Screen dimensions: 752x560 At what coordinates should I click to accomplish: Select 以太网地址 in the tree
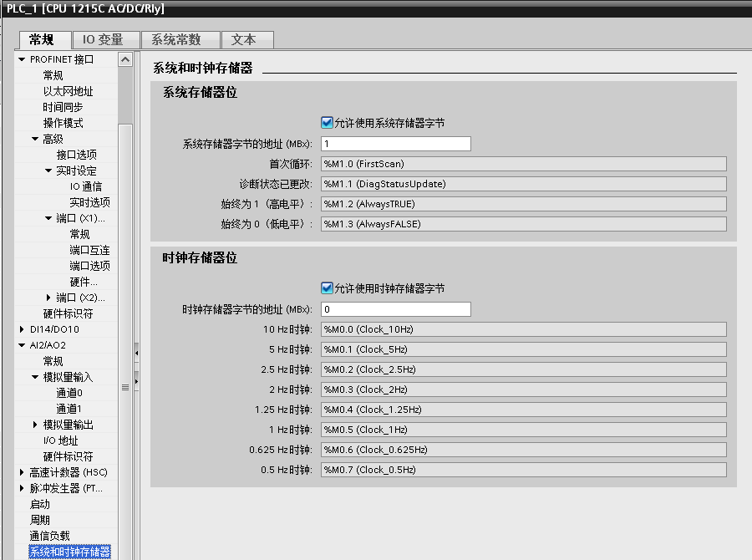click(69, 91)
